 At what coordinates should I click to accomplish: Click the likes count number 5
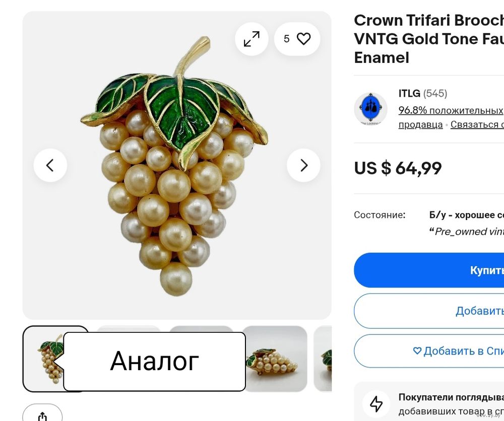(x=287, y=39)
